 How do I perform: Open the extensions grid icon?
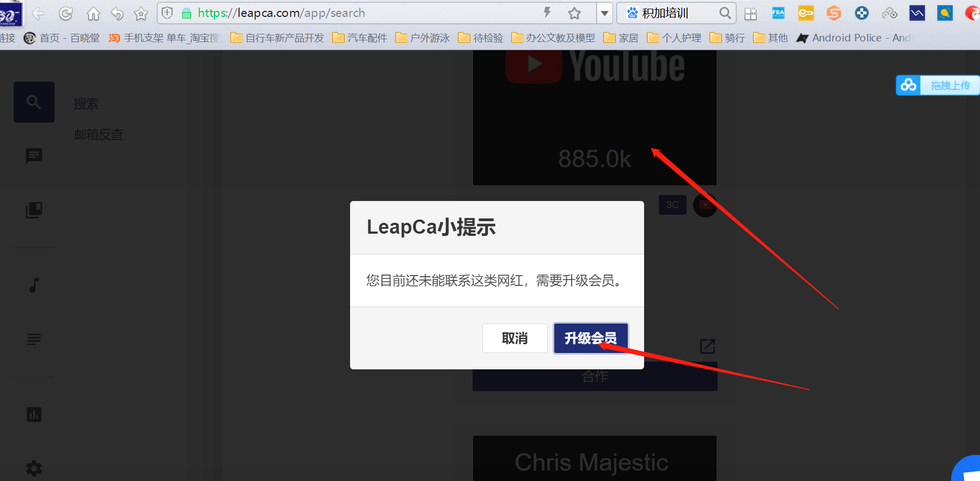coord(751,14)
